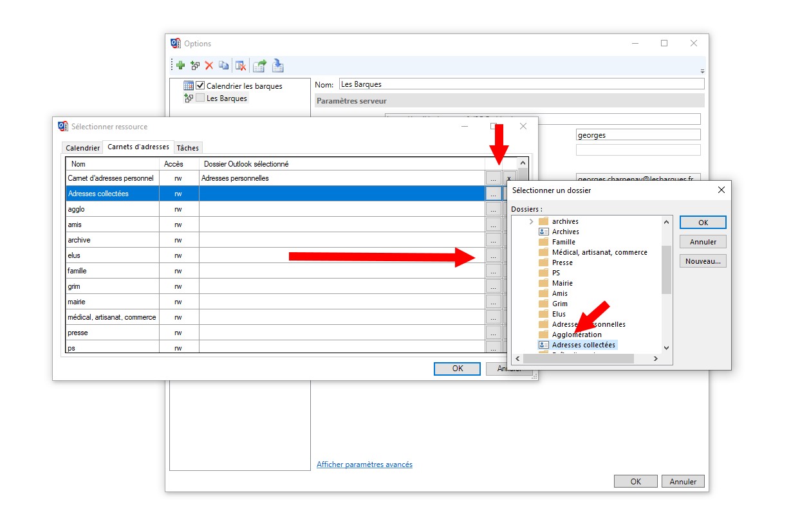Select the Archives contact folder icon
The width and height of the screenshot is (800, 532).
[x=543, y=232]
